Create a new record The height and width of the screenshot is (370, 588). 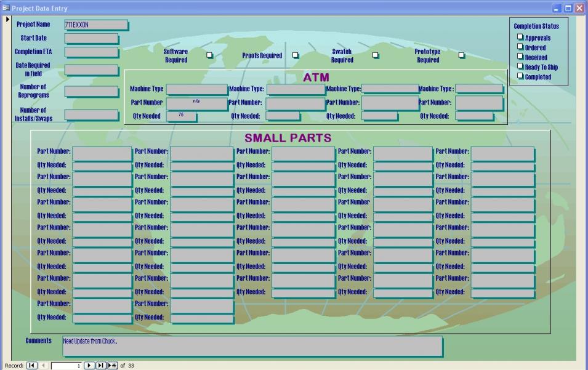pos(112,365)
